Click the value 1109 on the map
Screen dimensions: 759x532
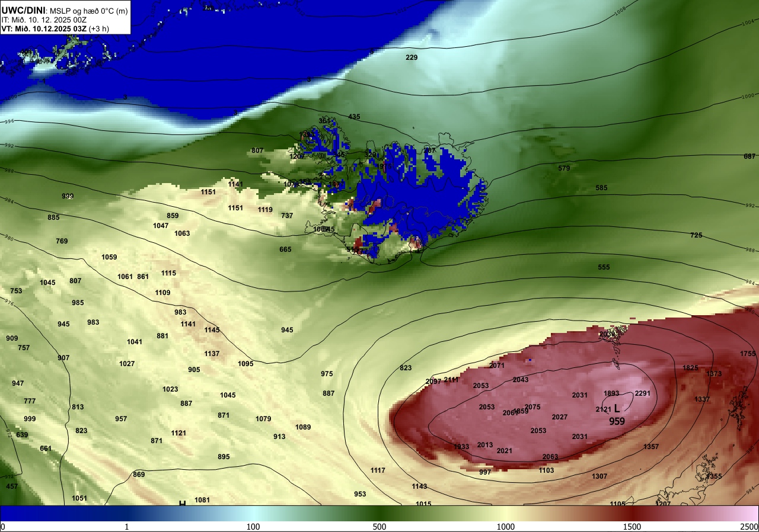tap(162, 293)
